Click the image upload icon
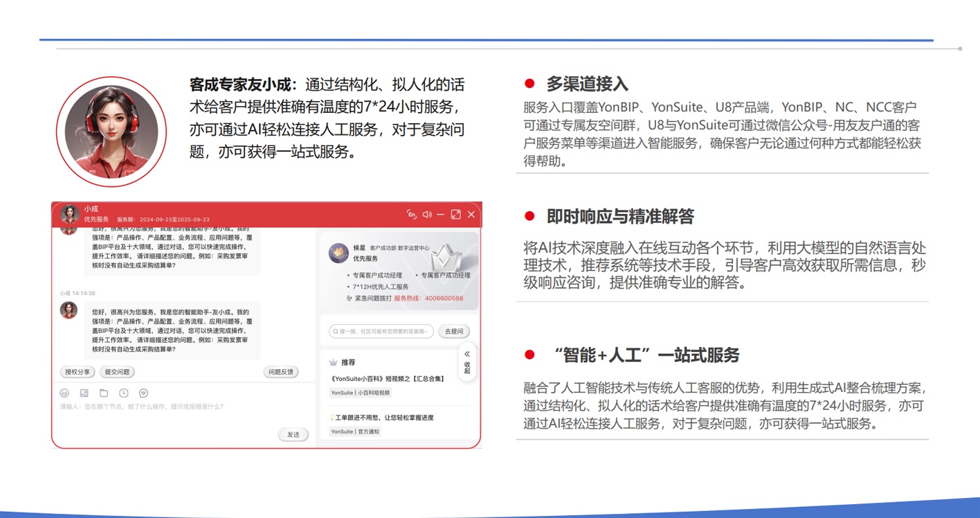The image size is (980, 518). point(84,393)
